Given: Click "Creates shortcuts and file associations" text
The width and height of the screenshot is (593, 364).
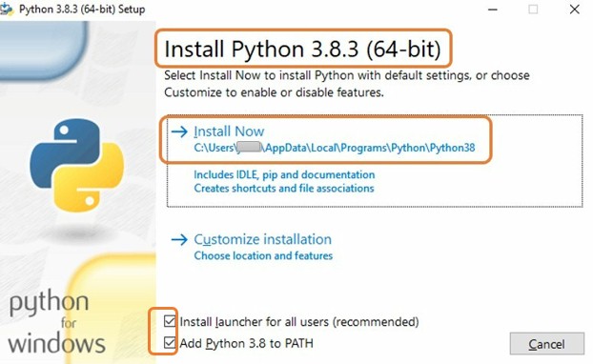Looking at the screenshot, I should pyautogui.click(x=284, y=189).
